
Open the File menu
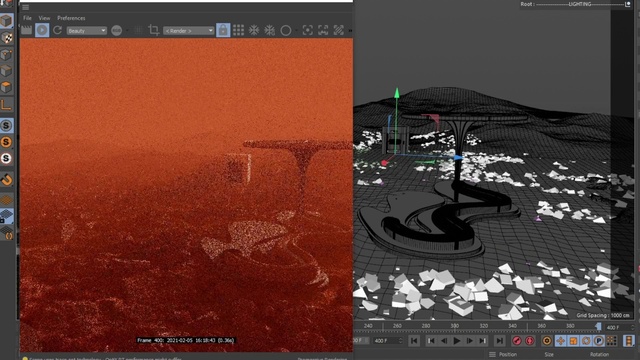[27, 18]
